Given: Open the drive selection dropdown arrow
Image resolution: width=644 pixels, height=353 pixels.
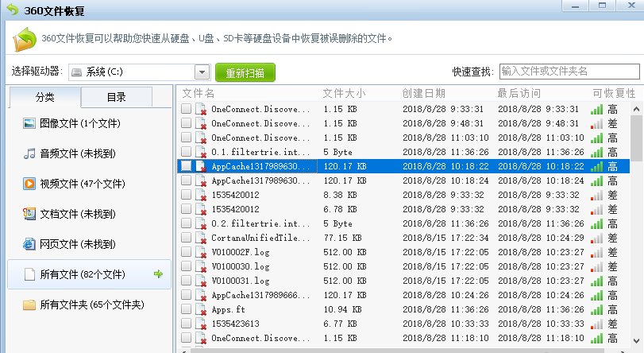Looking at the screenshot, I should click(202, 72).
